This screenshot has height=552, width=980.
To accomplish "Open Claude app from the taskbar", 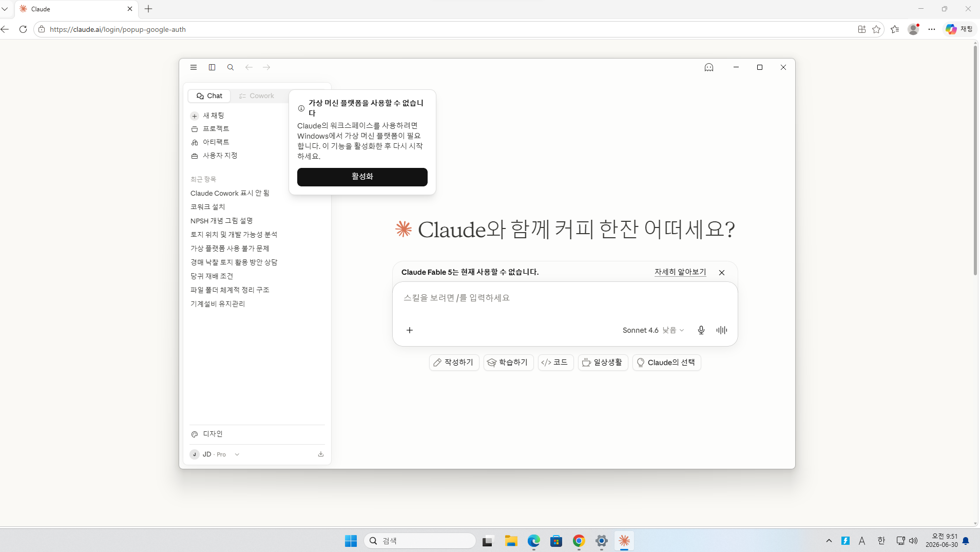I will 624,541.
